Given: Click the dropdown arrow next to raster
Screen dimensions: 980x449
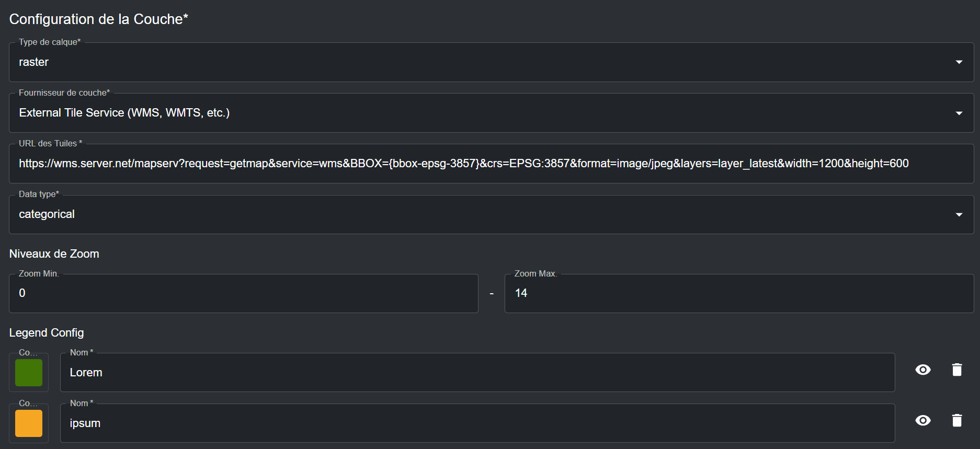Looking at the screenshot, I should (x=959, y=62).
